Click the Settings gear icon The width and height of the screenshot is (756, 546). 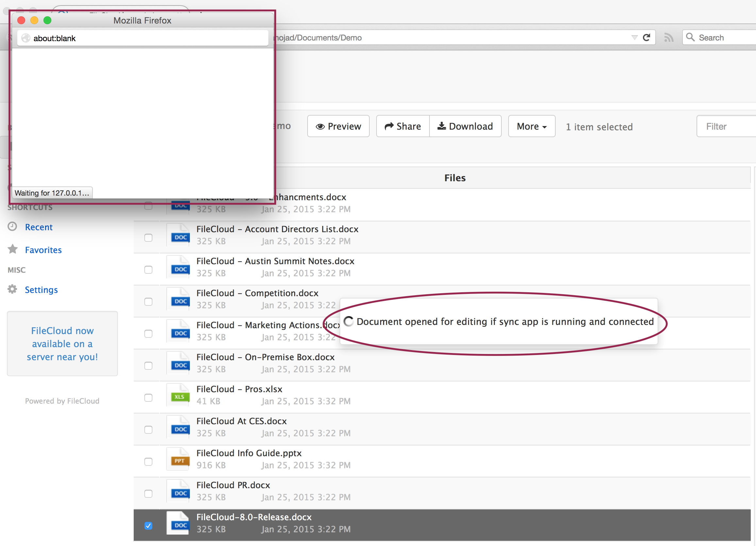pyautogui.click(x=12, y=289)
